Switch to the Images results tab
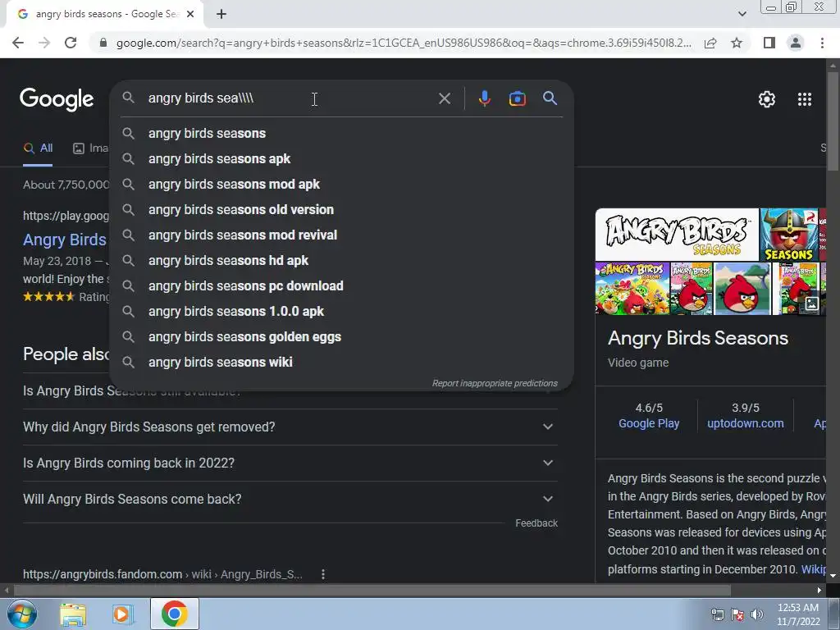This screenshot has height=630, width=840. [x=90, y=148]
